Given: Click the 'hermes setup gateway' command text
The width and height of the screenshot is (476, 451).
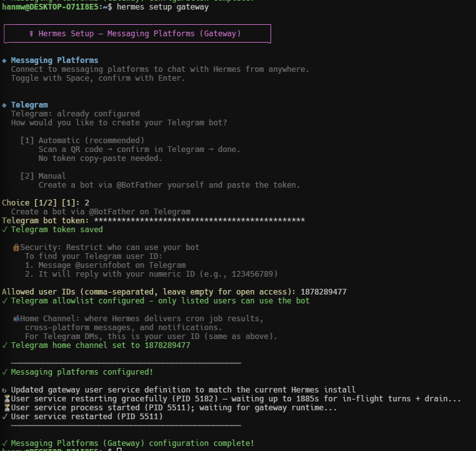Looking at the screenshot, I should (163, 7).
